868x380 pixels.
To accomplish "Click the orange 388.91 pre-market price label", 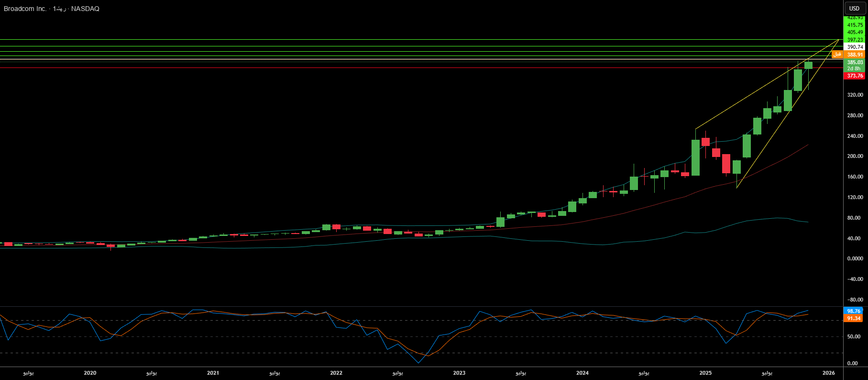I will coord(855,55).
